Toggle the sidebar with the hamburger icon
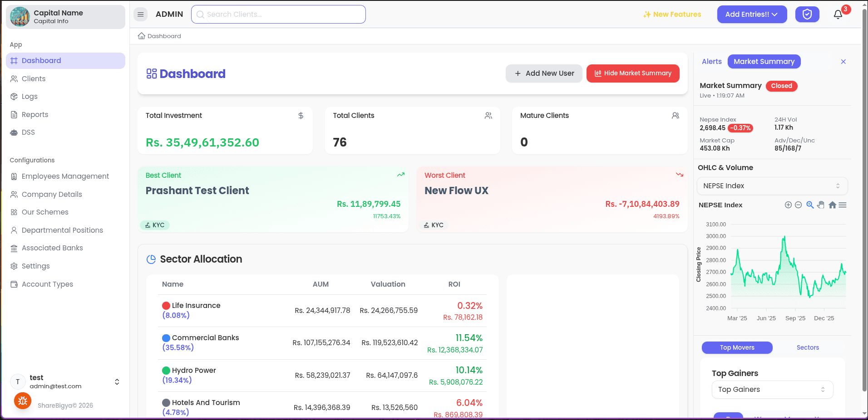Image resolution: width=868 pixels, height=420 pixels. 140,14
